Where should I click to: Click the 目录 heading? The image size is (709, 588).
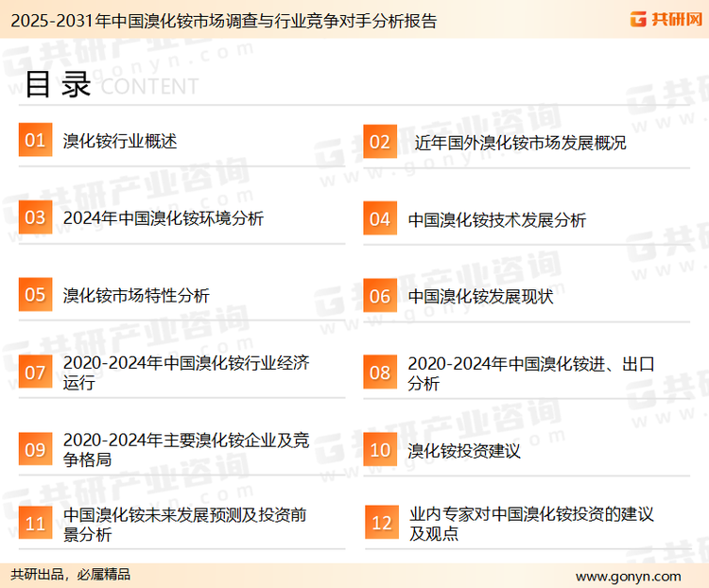coord(58,84)
